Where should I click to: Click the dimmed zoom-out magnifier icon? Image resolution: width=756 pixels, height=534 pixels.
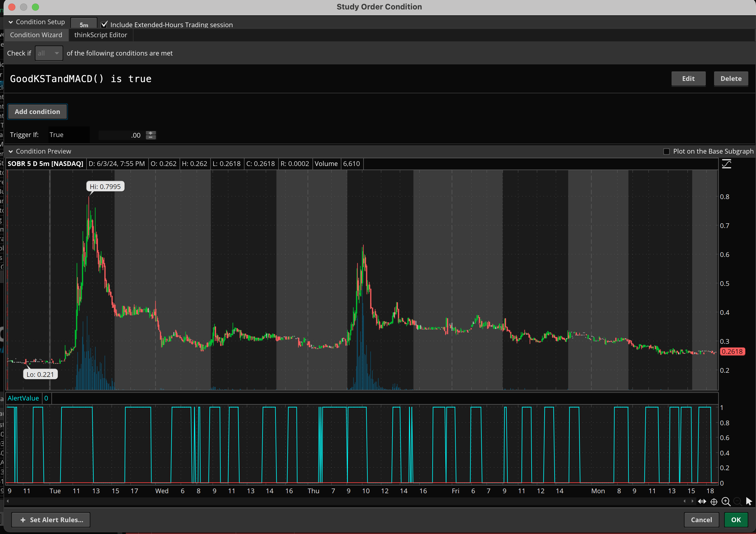tap(738, 502)
